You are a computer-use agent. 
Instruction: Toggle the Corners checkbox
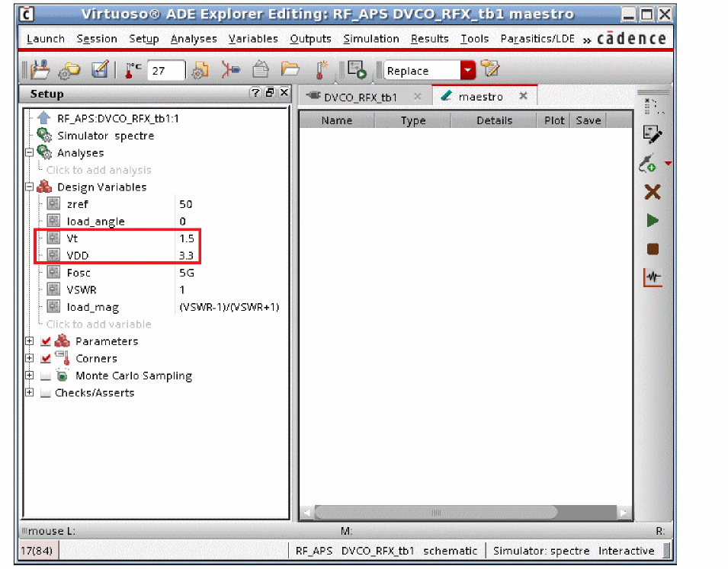(46, 358)
